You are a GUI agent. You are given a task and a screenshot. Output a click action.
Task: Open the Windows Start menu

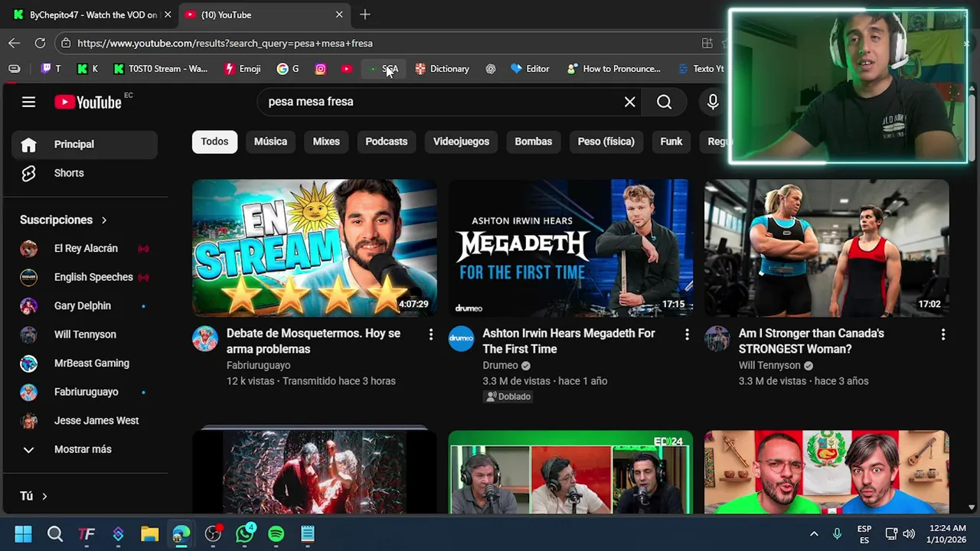23,533
